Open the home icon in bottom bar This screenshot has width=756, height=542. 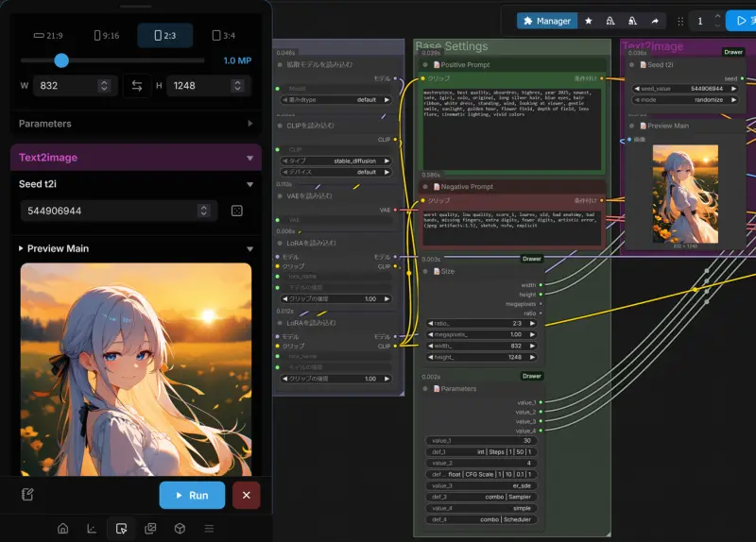(62, 529)
